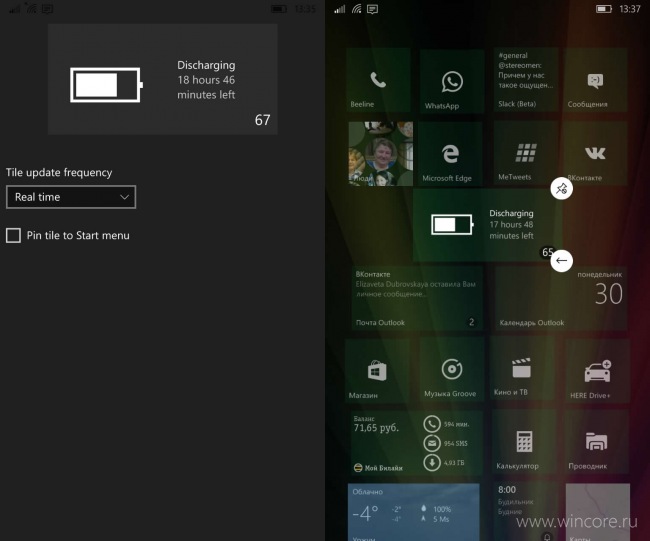Expand the Tile update frequency dropdown
Image resolution: width=650 pixels, height=541 pixels.
point(71,197)
